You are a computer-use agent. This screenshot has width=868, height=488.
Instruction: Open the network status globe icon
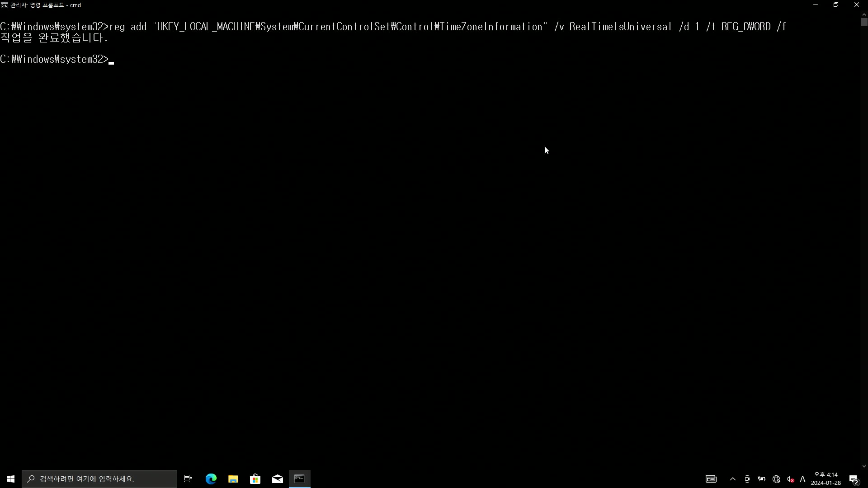pos(776,479)
